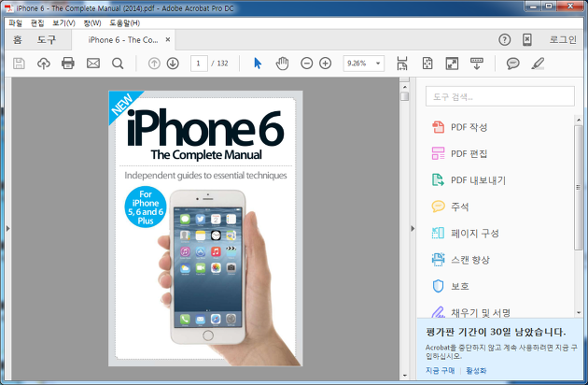Click document scrollbar down arrow
The height and width of the screenshot is (385, 588).
(404, 376)
